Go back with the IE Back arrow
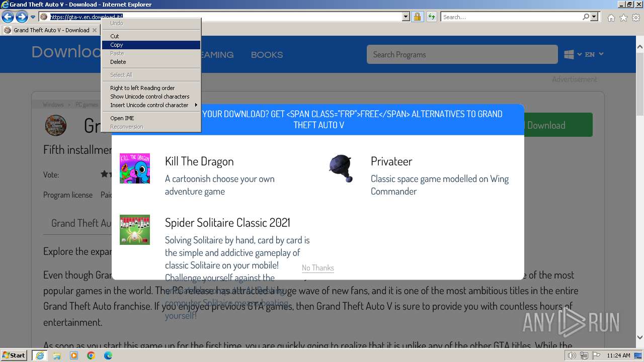Image resolution: width=644 pixels, height=362 pixels. tap(8, 17)
